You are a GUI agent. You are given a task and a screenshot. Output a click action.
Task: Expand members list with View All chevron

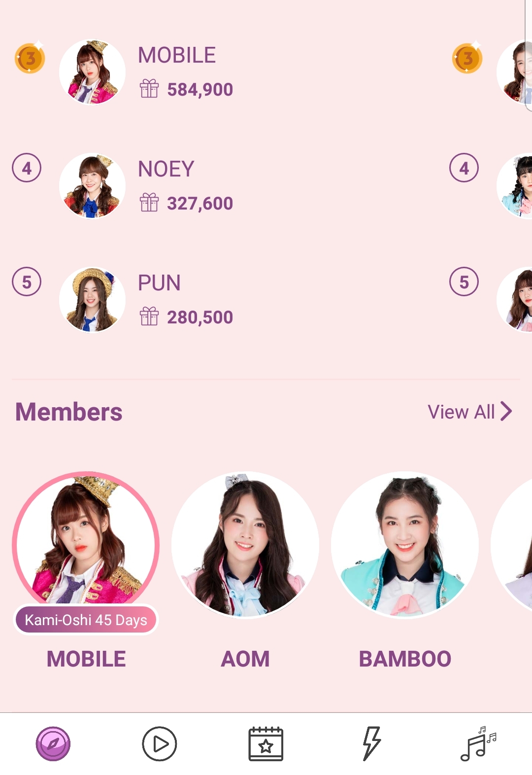click(506, 411)
